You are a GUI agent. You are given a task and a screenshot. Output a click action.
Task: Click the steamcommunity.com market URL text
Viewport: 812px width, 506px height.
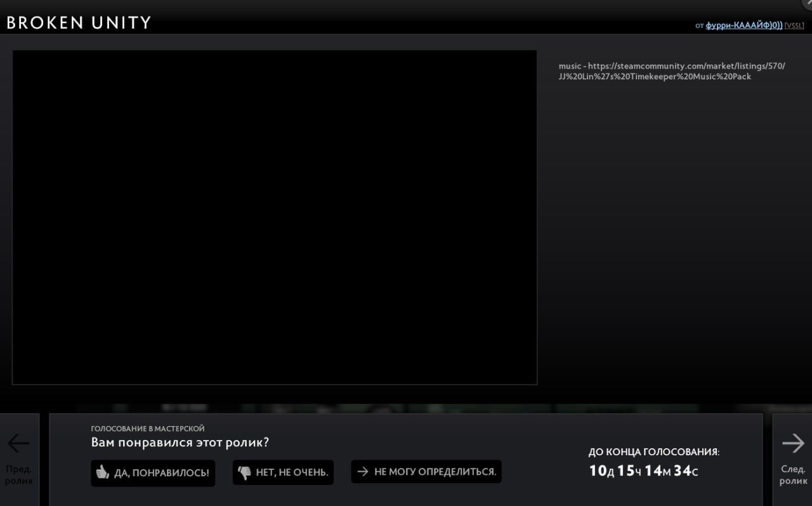671,71
